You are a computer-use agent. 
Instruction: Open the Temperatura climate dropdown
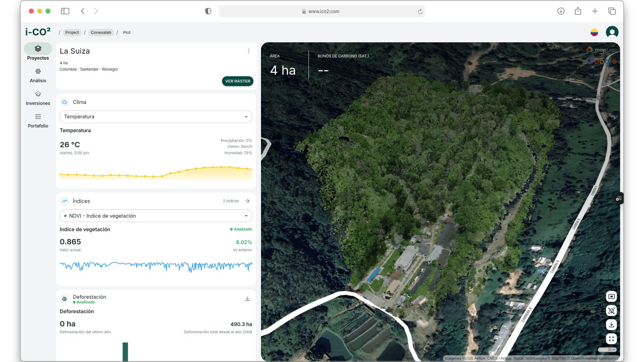[x=156, y=117]
